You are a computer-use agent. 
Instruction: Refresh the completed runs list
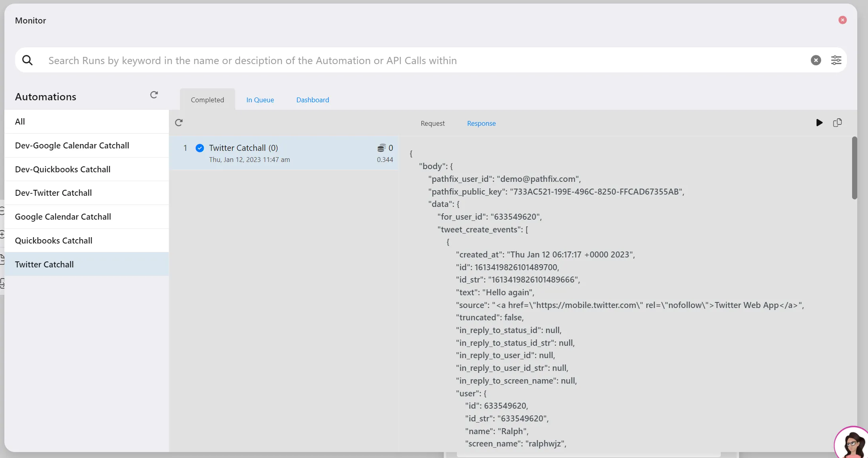[179, 123]
